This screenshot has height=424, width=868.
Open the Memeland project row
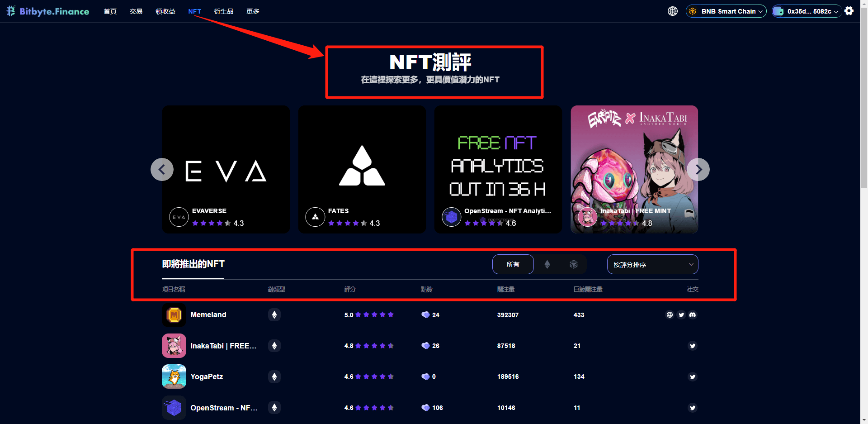tap(208, 315)
